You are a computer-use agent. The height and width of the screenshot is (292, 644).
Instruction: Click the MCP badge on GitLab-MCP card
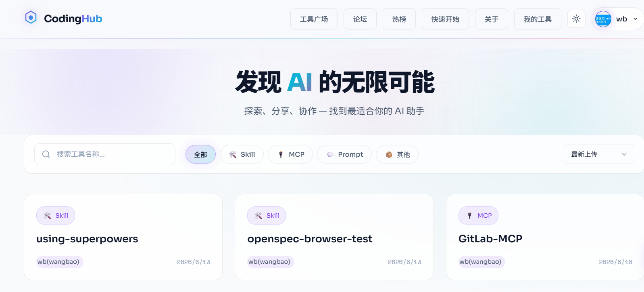click(478, 215)
